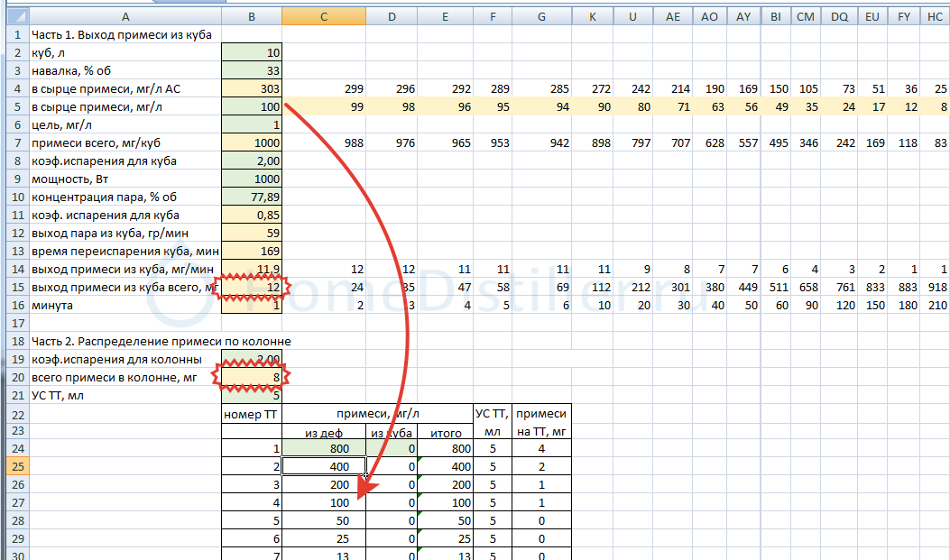
Task: Select the 'номер ТТ' table header
Action: click(x=252, y=415)
